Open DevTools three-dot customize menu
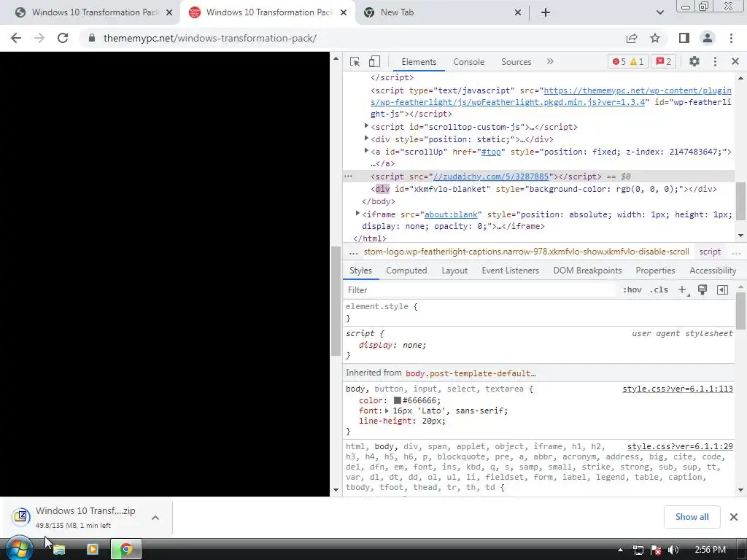Viewport: 747px width, 560px height. 715,61
